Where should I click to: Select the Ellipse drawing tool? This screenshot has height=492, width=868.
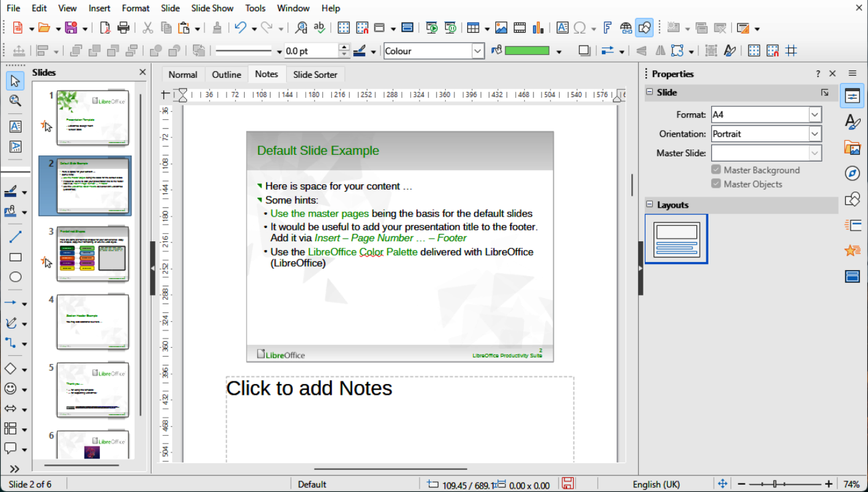pos(15,277)
